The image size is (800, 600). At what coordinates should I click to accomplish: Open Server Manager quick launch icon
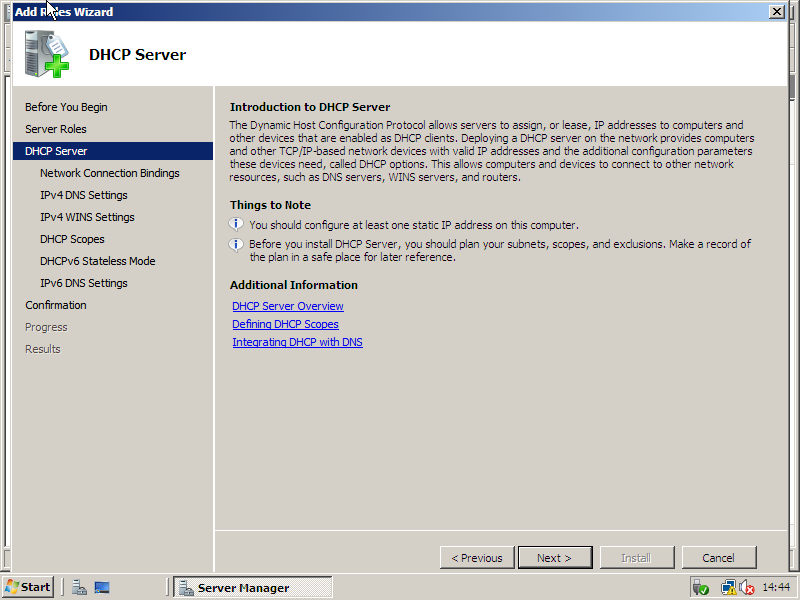tap(79, 587)
